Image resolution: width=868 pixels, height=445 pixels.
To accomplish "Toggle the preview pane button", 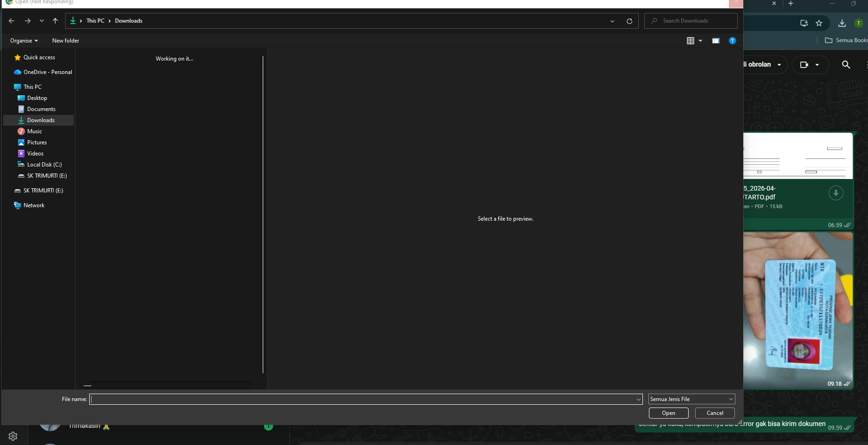I will (x=715, y=41).
